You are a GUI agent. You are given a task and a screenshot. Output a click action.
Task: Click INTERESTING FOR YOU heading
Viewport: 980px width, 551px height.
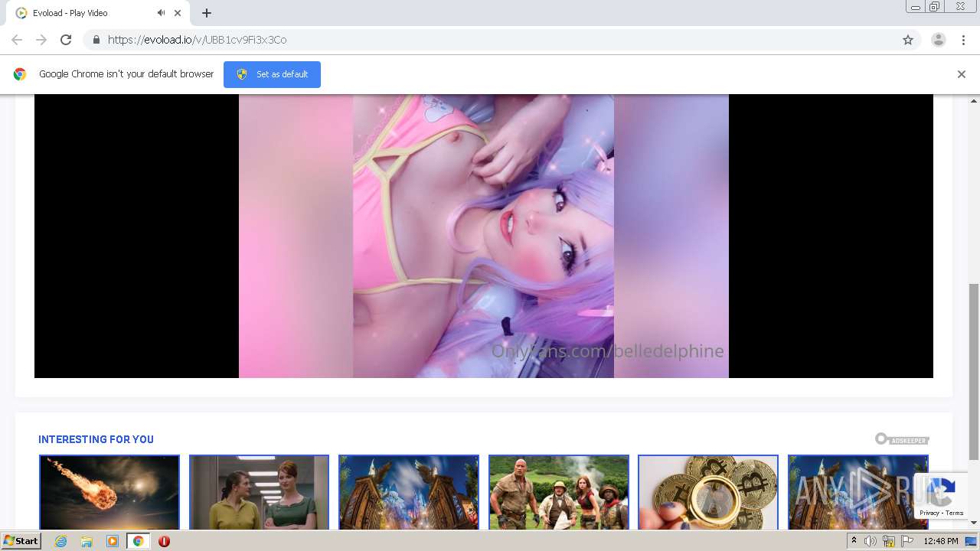96,439
